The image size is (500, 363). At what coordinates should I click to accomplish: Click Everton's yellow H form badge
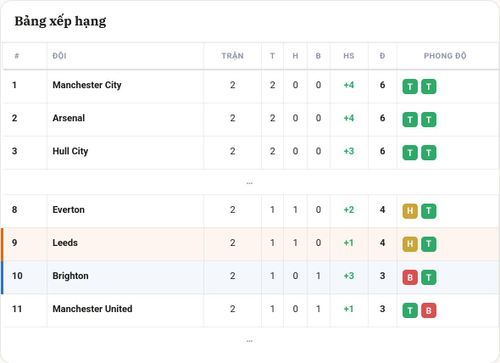[410, 211]
